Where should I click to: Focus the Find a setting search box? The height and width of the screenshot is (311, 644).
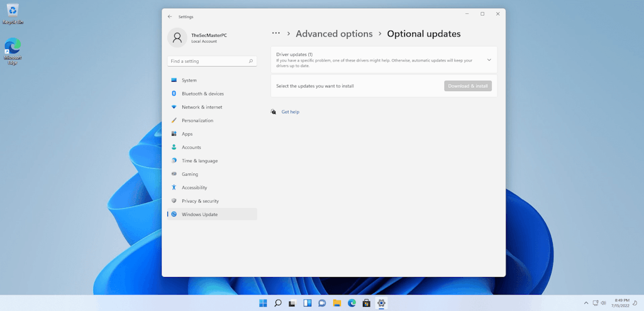click(212, 61)
